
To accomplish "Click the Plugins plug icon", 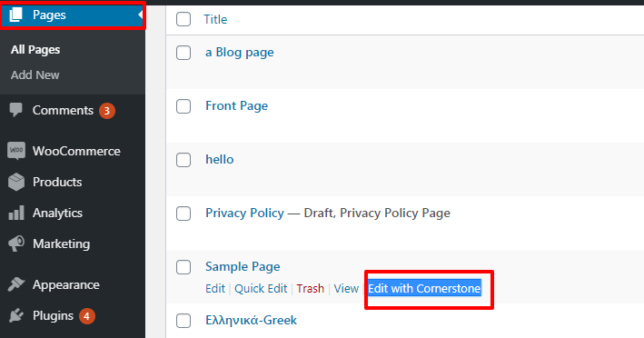I will (16, 315).
